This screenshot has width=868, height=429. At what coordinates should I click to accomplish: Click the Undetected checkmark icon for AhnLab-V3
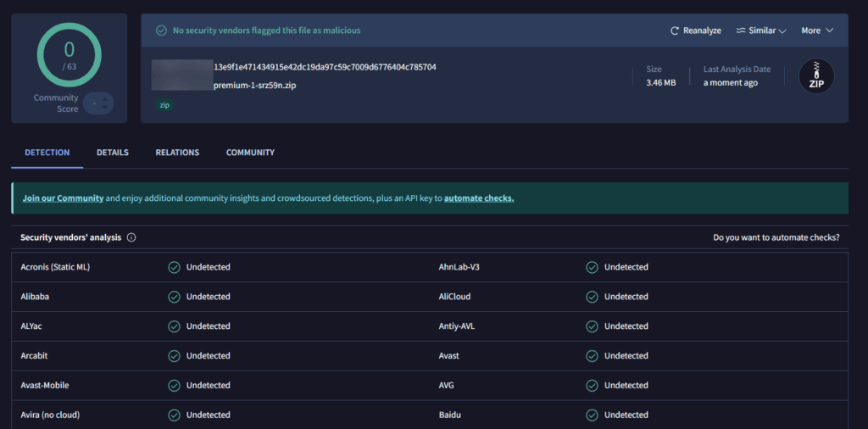click(592, 267)
